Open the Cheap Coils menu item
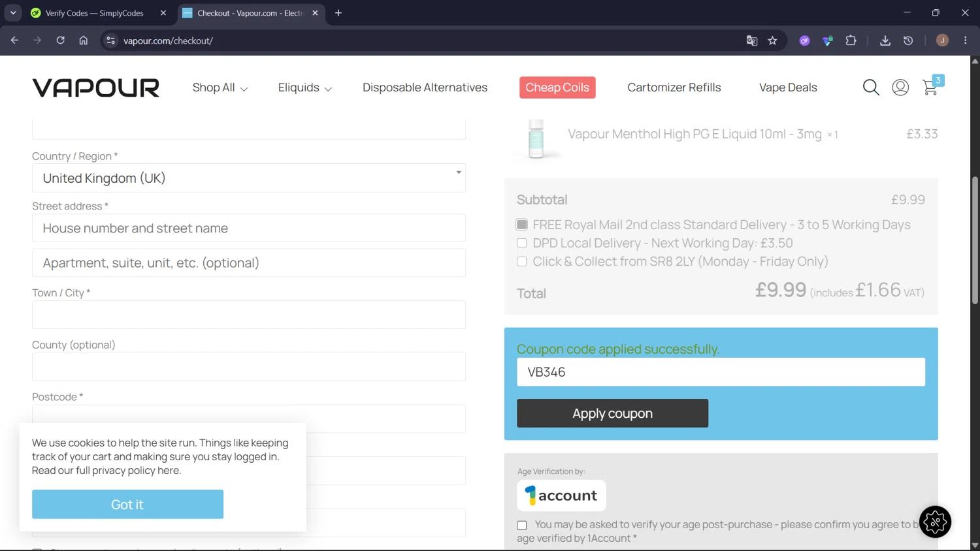 click(x=557, y=87)
